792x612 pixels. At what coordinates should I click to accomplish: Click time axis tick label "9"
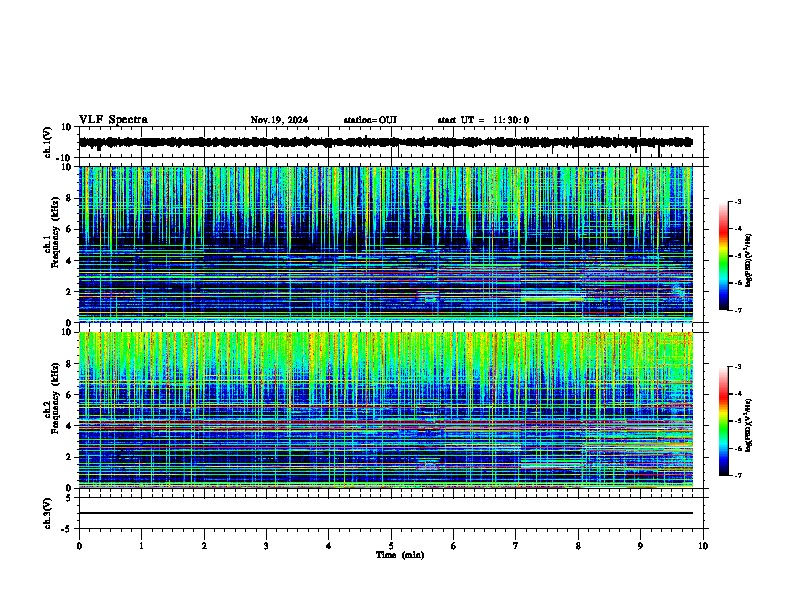(x=640, y=546)
